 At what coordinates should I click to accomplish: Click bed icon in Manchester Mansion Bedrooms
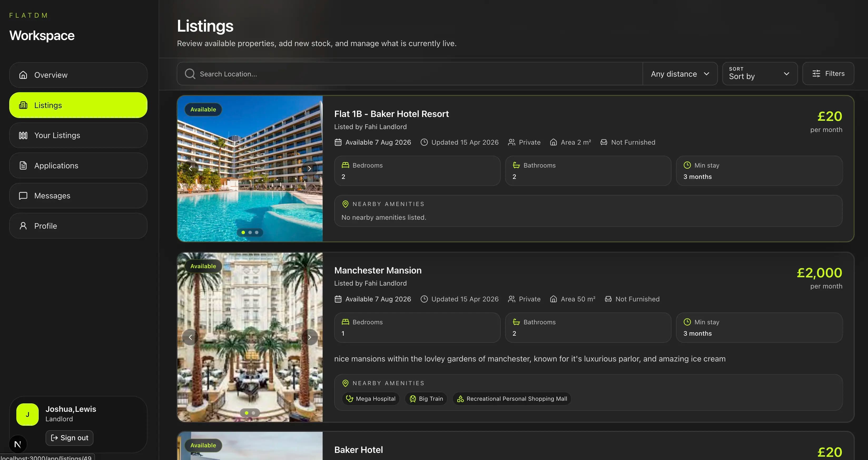345,322
